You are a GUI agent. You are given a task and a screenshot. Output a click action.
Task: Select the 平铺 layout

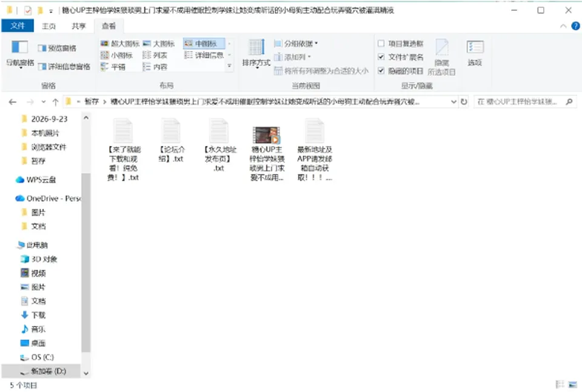click(113, 67)
